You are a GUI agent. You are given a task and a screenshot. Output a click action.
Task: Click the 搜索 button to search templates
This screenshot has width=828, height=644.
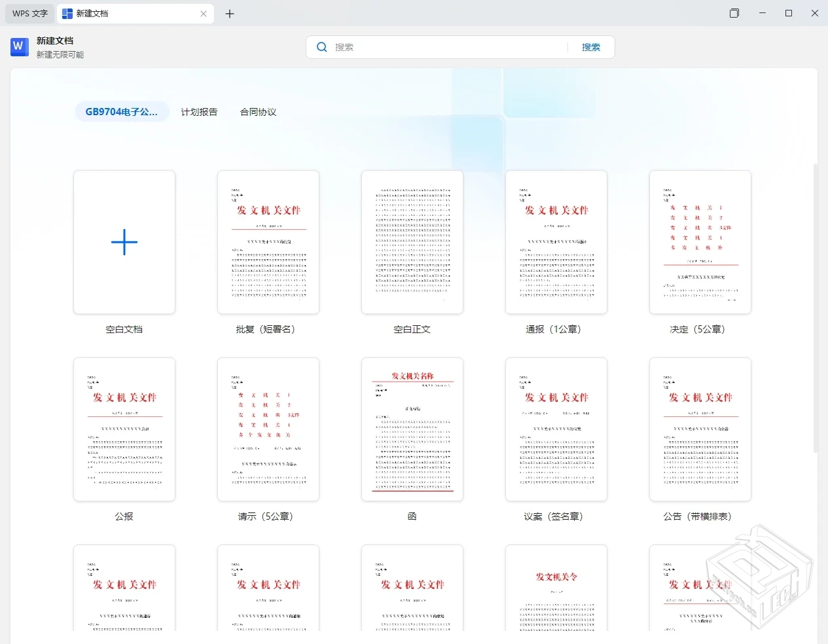pos(590,46)
